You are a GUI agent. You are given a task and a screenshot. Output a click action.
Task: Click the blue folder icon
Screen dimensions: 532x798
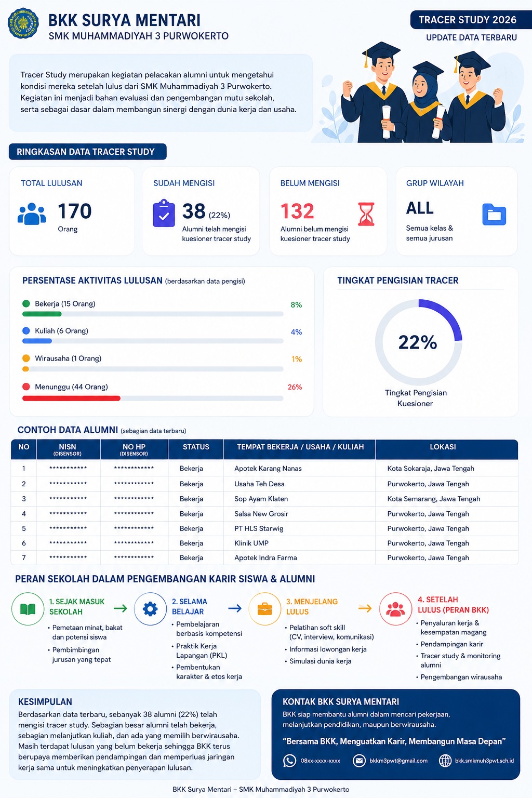pos(494,215)
